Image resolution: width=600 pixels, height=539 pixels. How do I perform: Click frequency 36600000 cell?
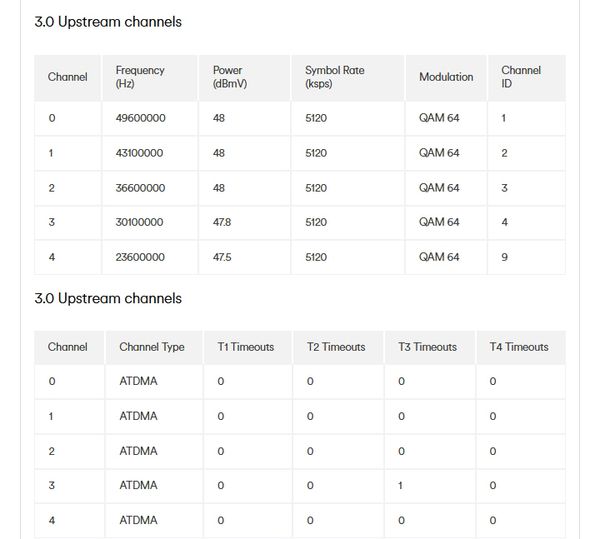click(x=150, y=188)
